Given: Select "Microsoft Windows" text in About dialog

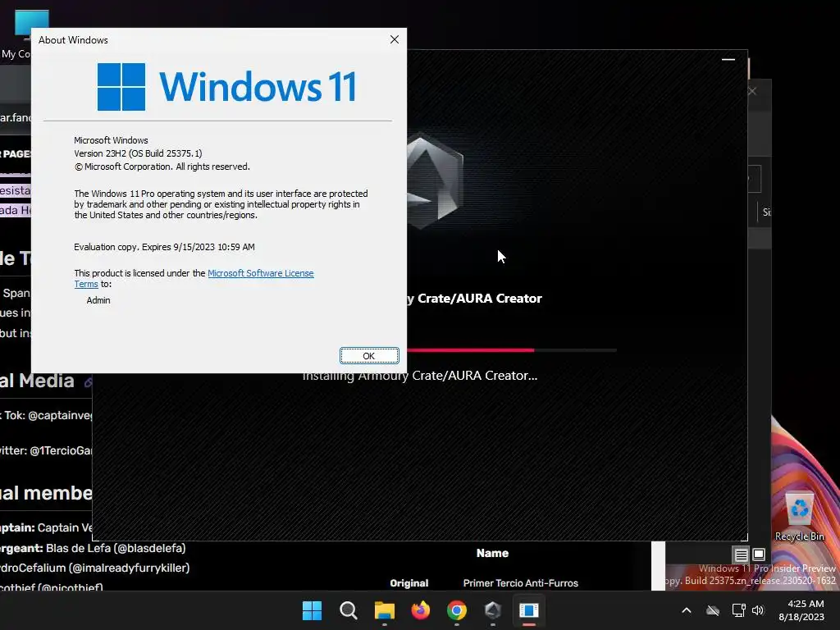Looking at the screenshot, I should coord(111,140).
